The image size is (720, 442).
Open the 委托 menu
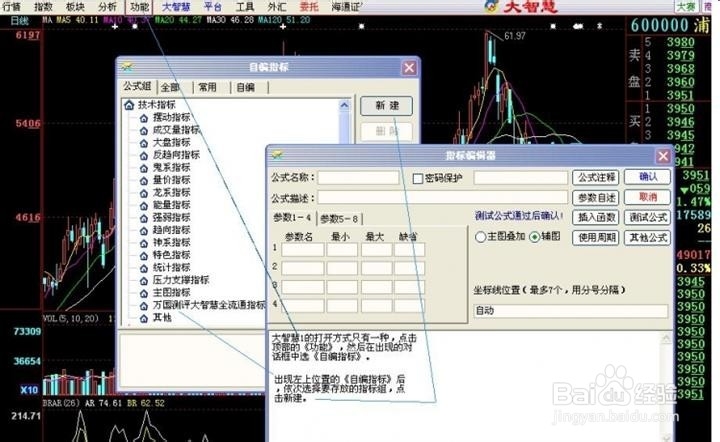(x=309, y=7)
